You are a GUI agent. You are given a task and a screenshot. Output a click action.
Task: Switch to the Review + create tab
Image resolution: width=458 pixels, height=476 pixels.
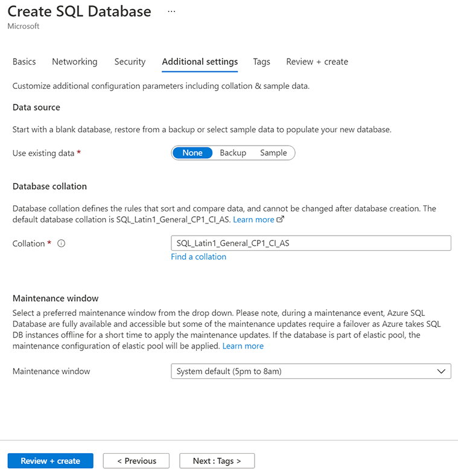[317, 62]
